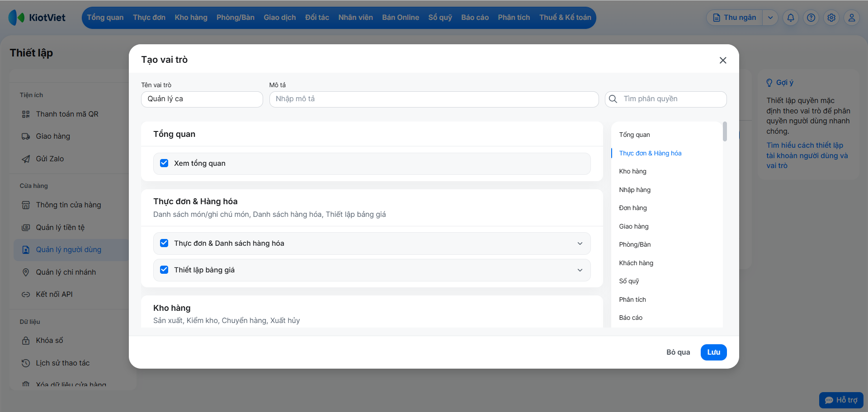Open the Tổng quan menu in top navigation

click(105, 18)
